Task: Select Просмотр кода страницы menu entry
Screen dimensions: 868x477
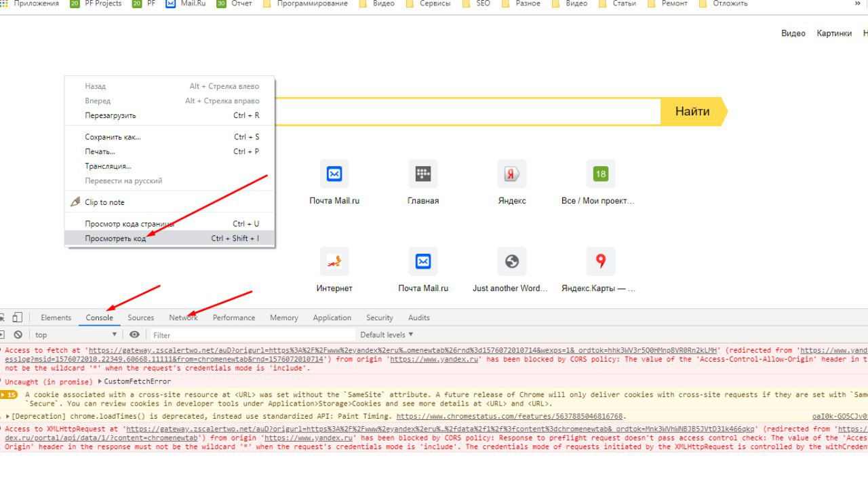Action: pos(170,224)
